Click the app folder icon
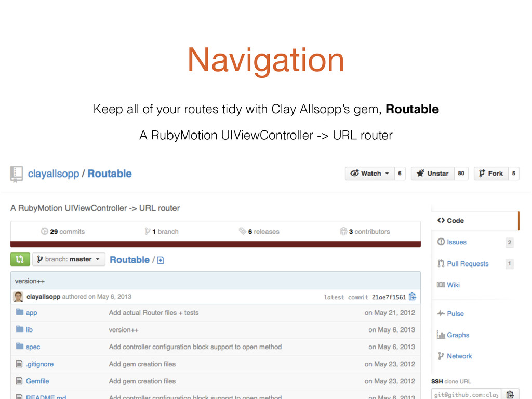Image resolution: width=532 pixels, height=399 pixels. 20,312
